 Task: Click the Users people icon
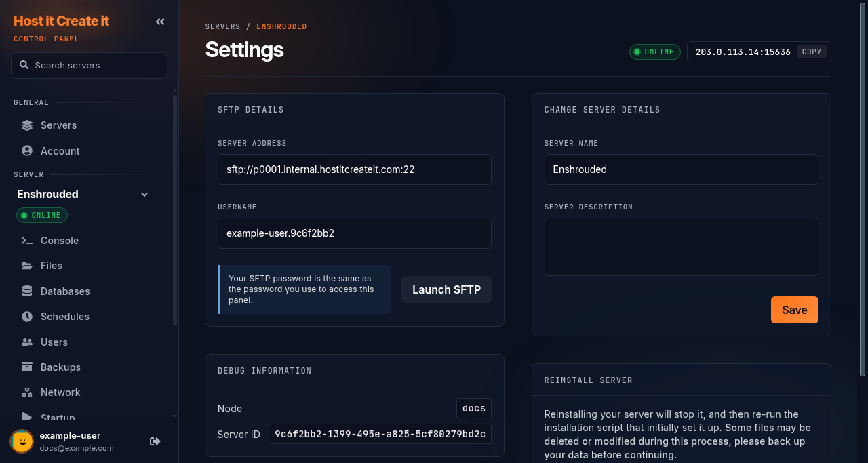point(27,342)
